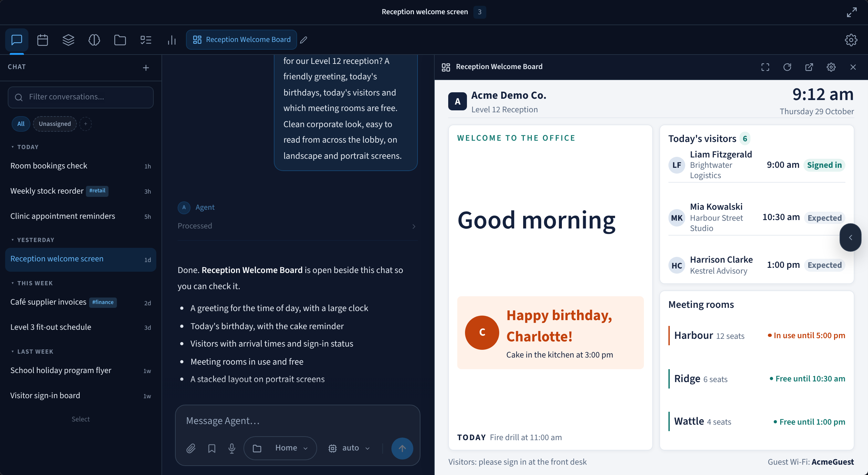The image size is (868, 475).
Task: Focus the Message Agent text box
Action: 297,421
